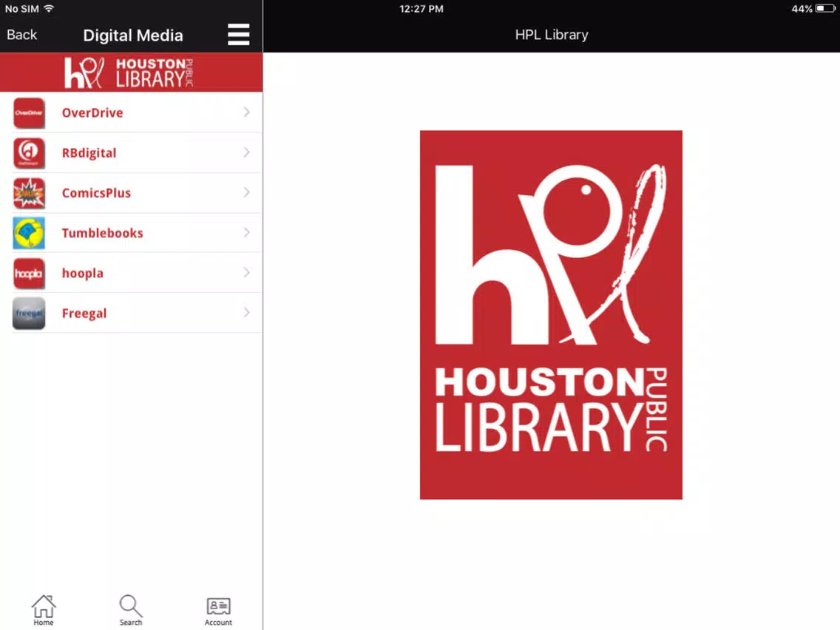Go to the Home tab
This screenshot has width=840, height=630.
pos(44,610)
